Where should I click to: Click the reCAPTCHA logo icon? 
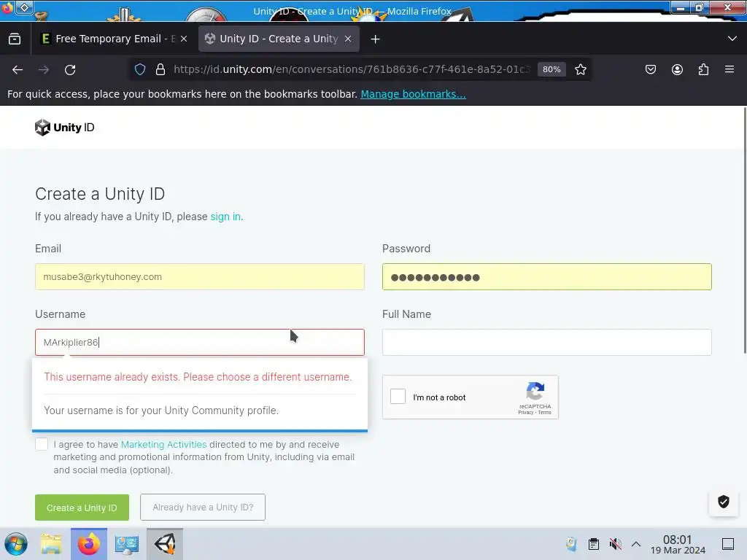click(x=535, y=391)
